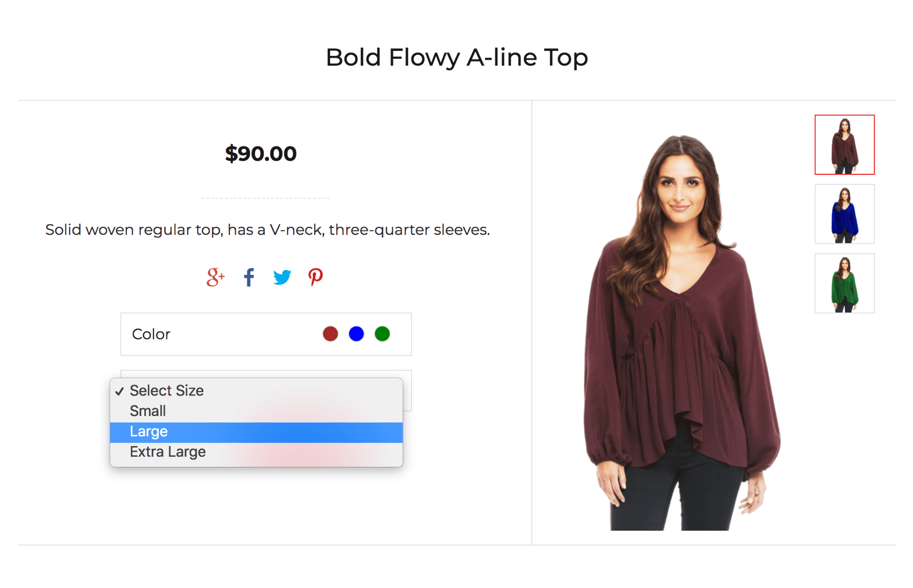Viewport: 913px width, 588px height.
Task: Click the product description sentence
Action: (267, 230)
